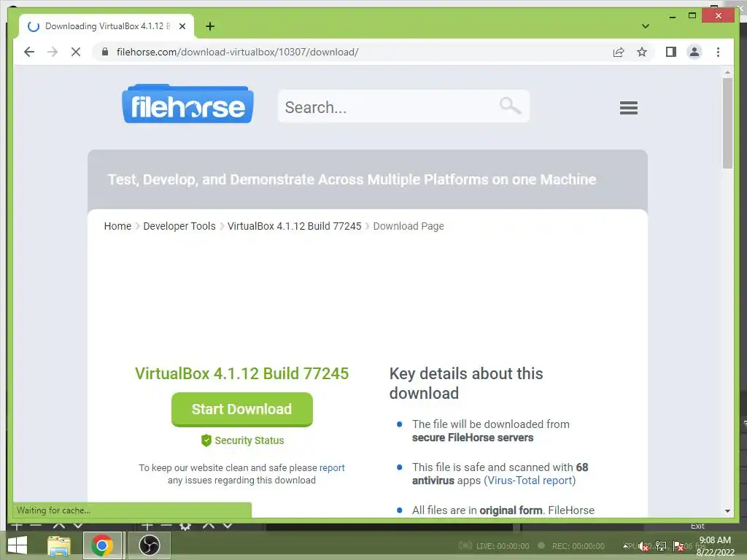Viewport: 747px width, 560px height.
Task: Click the site lock icon
Action: pyautogui.click(x=105, y=52)
